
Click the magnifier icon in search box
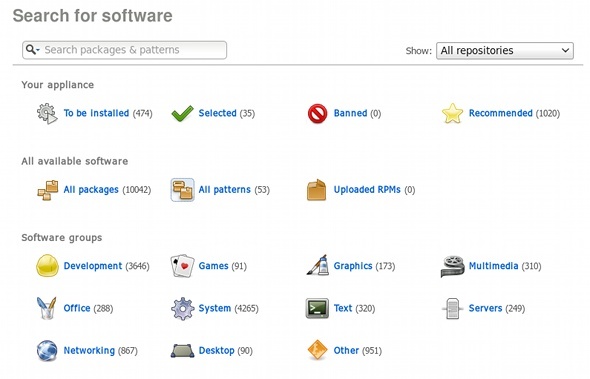tap(33, 50)
